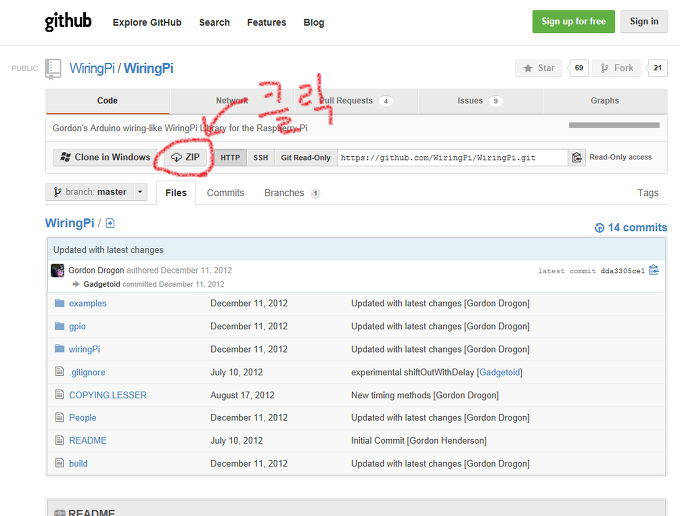Open the Issues tab
This screenshot has width=680, height=516.
coord(480,101)
